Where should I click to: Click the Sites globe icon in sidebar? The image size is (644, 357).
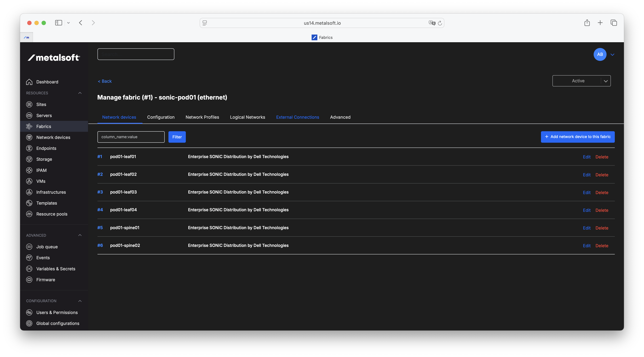(x=29, y=104)
